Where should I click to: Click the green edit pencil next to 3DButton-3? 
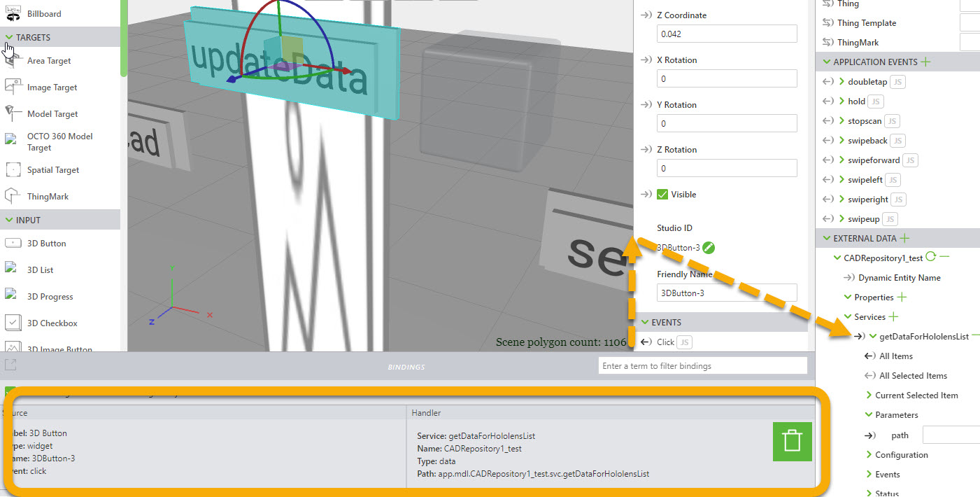pyautogui.click(x=709, y=247)
